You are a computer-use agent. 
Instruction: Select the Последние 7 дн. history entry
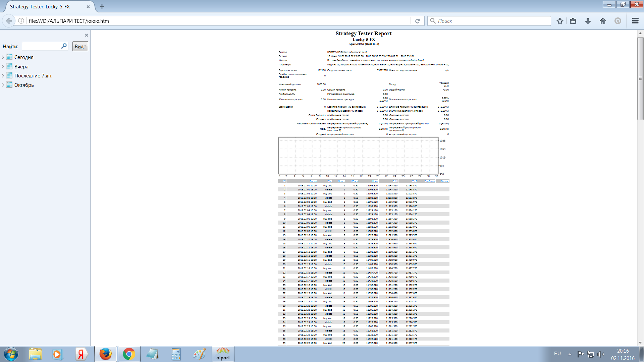[x=34, y=76]
